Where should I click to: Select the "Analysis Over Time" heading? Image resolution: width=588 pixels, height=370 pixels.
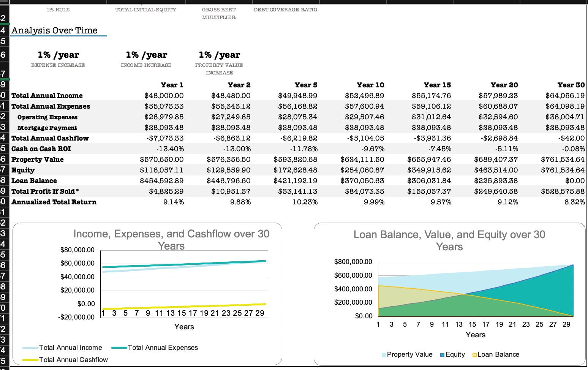click(54, 30)
